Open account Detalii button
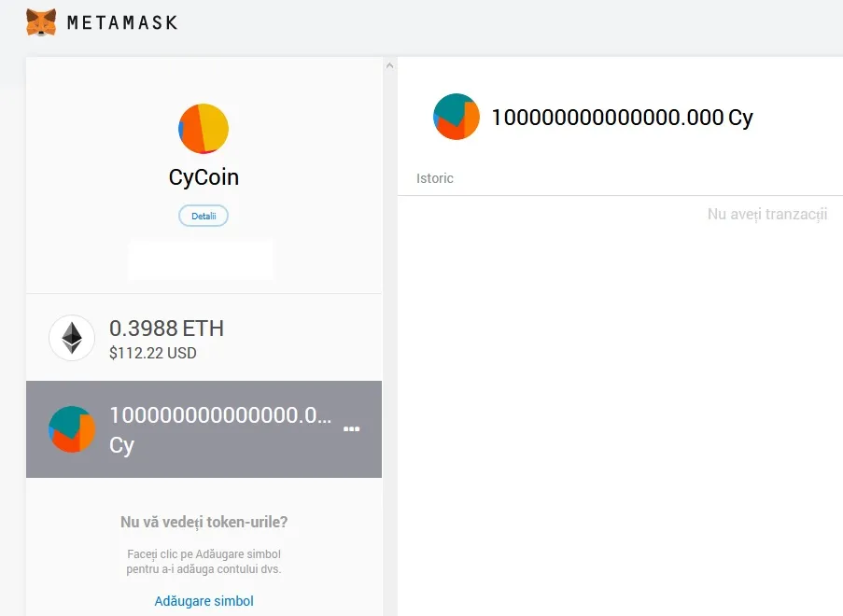The image size is (843, 616). pyautogui.click(x=204, y=216)
